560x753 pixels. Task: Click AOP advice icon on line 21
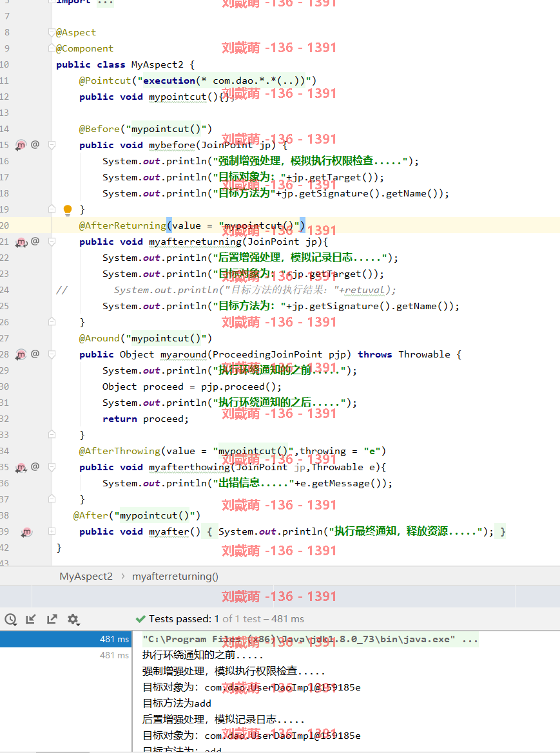click(21, 242)
